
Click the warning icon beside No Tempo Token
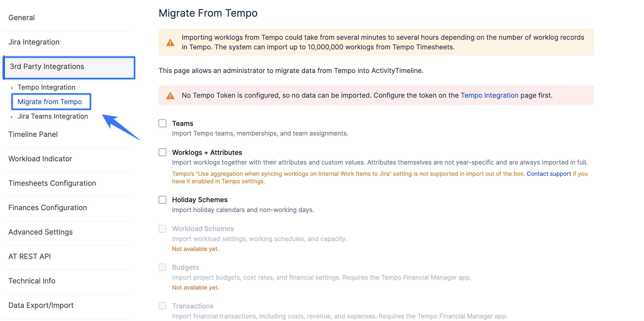tap(170, 96)
